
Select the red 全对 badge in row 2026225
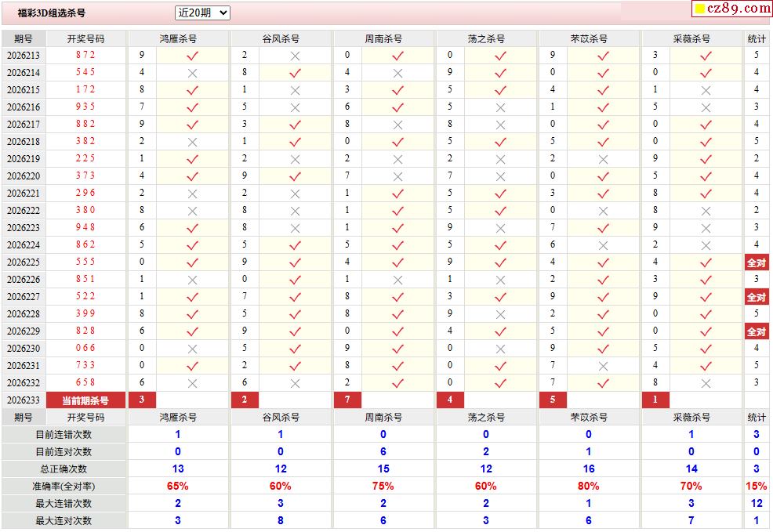757,262
